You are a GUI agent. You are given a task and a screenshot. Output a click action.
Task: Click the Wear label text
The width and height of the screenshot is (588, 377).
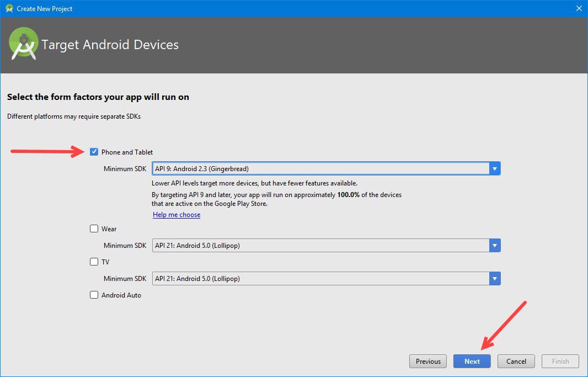(109, 229)
